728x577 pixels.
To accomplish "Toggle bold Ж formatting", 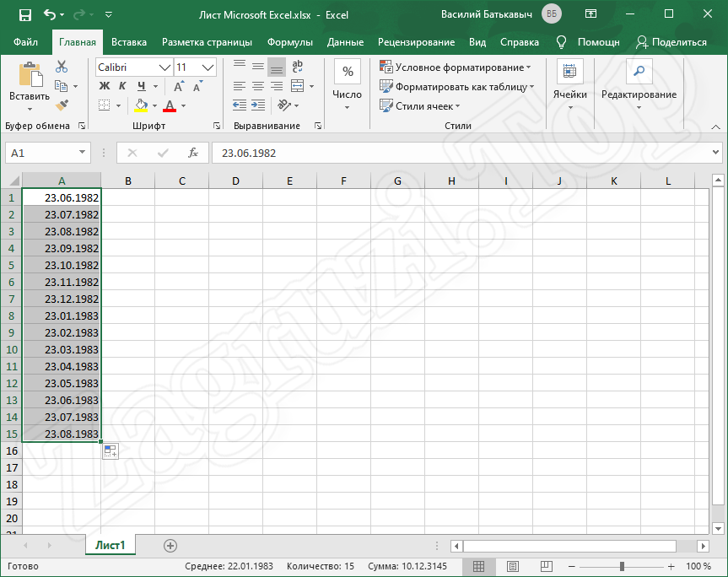I will 105,86.
